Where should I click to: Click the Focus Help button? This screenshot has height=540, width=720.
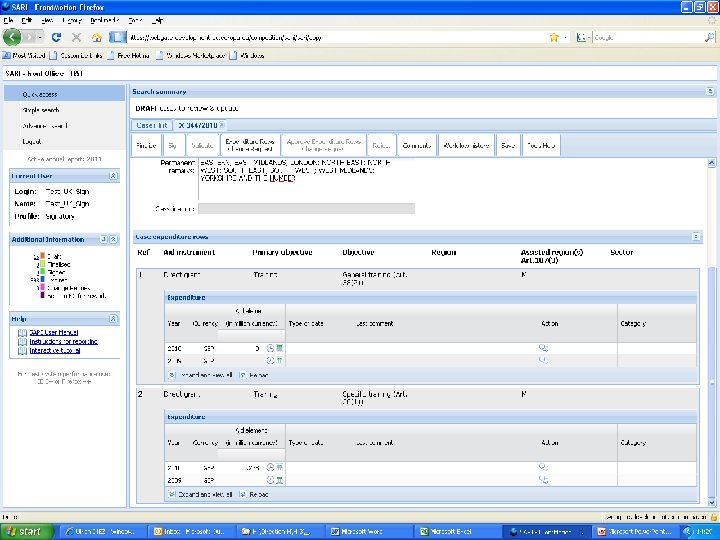pos(541,145)
